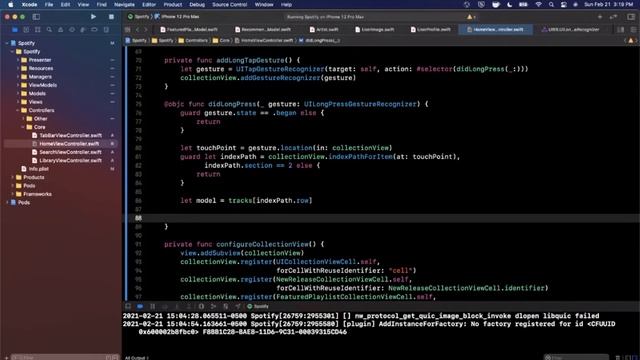Click didLongPress in the jump bar
Screen dimensions: 640x360
[320, 40]
